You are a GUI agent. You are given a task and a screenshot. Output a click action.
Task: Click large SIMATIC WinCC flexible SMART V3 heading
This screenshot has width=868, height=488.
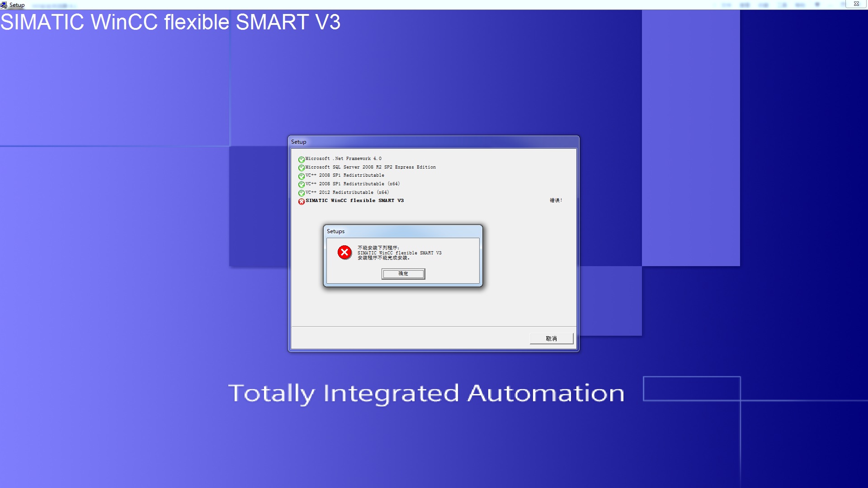pyautogui.click(x=170, y=22)
